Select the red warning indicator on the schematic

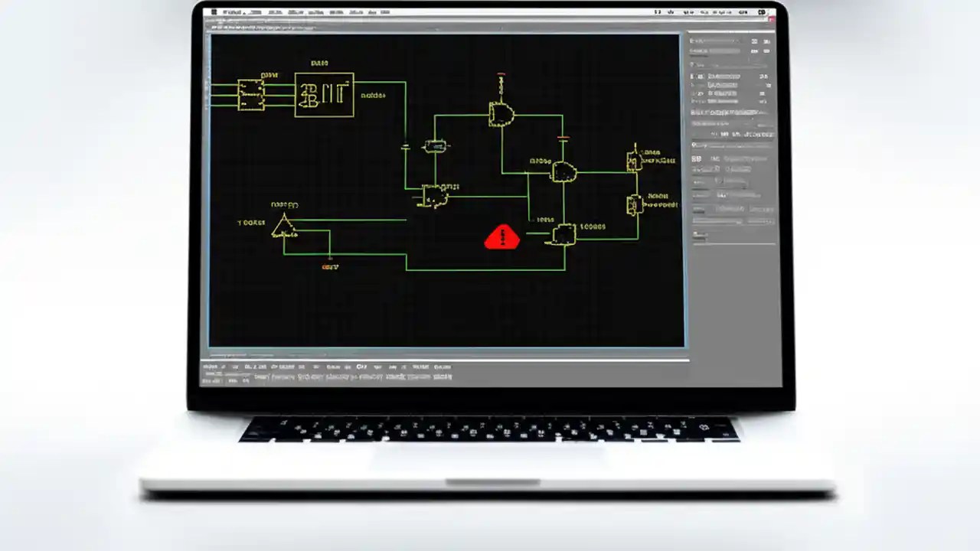click(x=502, y=238)
